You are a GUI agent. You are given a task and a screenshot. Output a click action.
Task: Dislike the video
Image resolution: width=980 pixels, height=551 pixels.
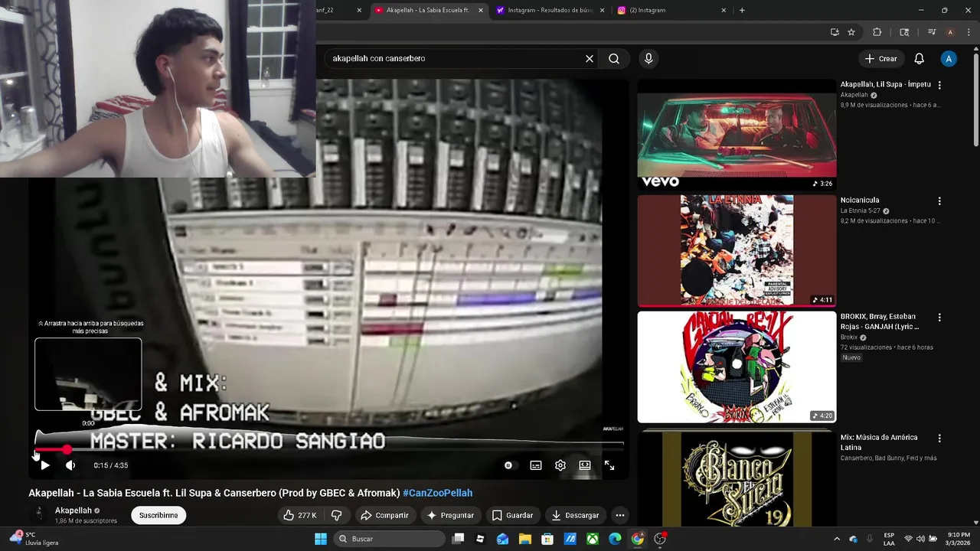point(336,515)
